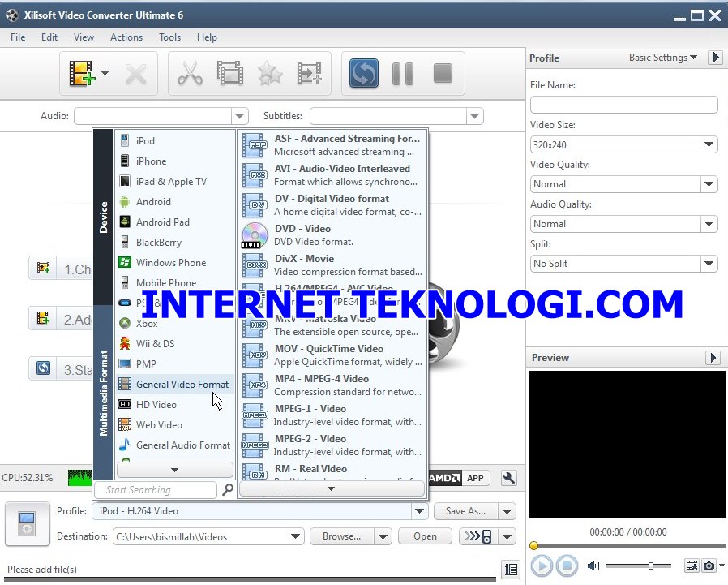Open the Video Quality dropdown
Image resolution: width=728 pixels, height=585 pixels.
click(x=709, y=184)
